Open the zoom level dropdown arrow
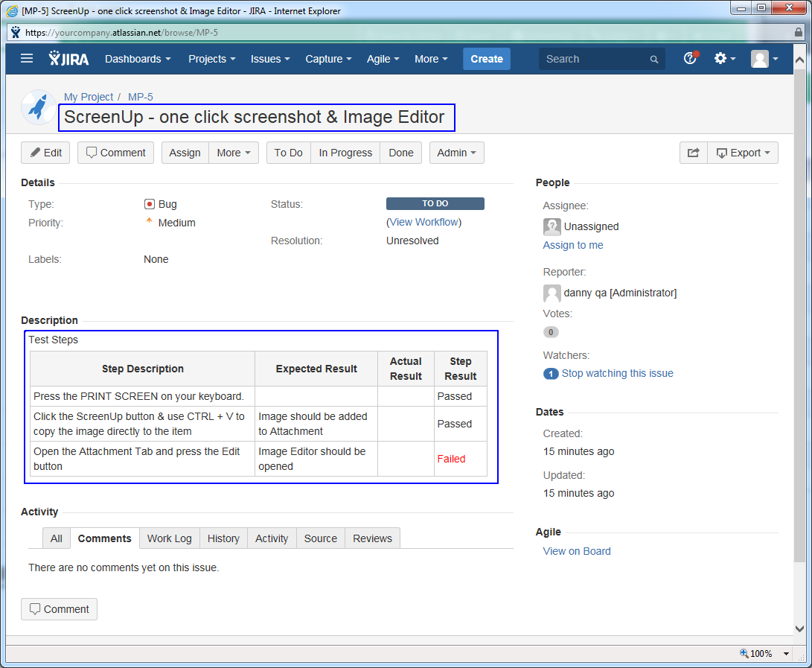The width and height of the screenshot is (812, 668). [786, 654]
